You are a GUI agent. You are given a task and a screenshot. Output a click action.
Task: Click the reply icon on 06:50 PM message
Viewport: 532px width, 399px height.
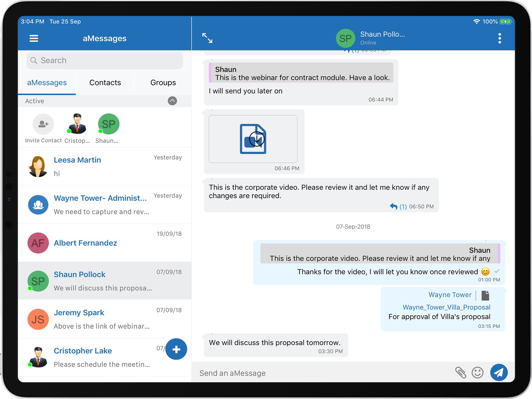[x=394, y=207]
